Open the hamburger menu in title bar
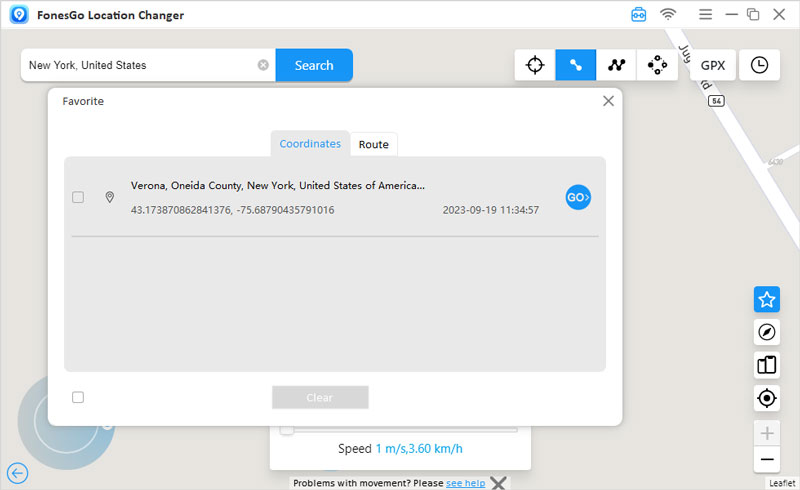The image size is (800, 490). [x=706, y=15]
